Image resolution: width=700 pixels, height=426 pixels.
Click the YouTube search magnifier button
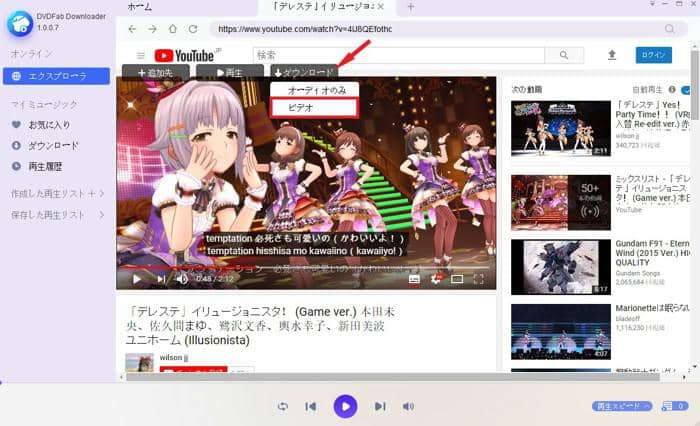[564, 55]
